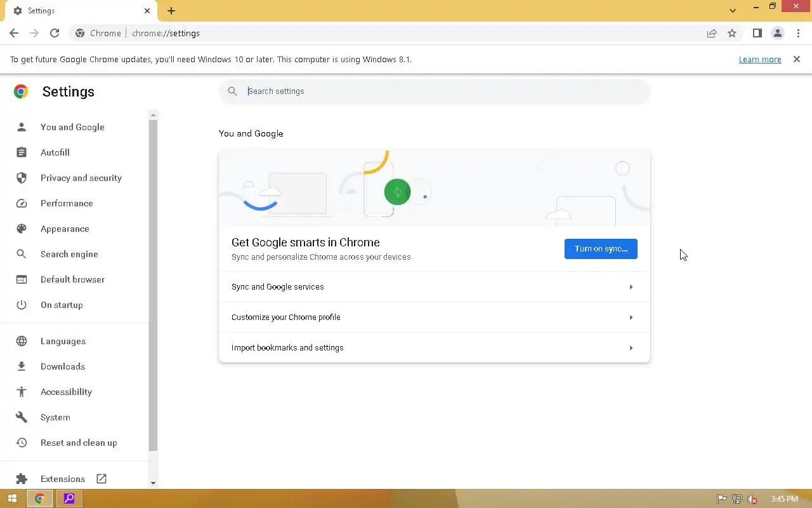Click the Appearance palette icon
The width and height of the screenshot is (812, 508).
[x=22, y=229]
